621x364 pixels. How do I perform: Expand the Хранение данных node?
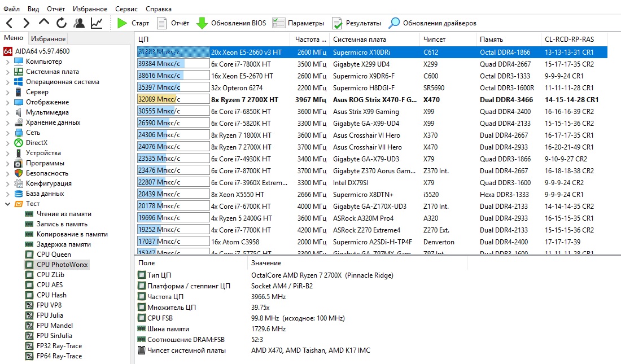click(7, 123)
